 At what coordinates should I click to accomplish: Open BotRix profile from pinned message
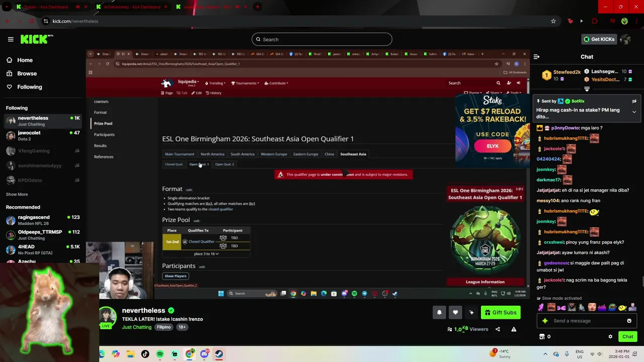578,101
